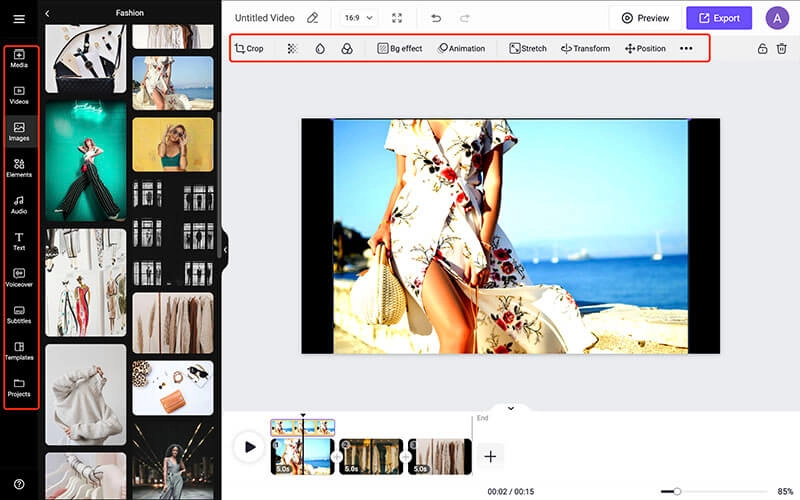Viewport: 800px width, 500px height.
Task: Choose the night street woman image
Action: point(173,461)
